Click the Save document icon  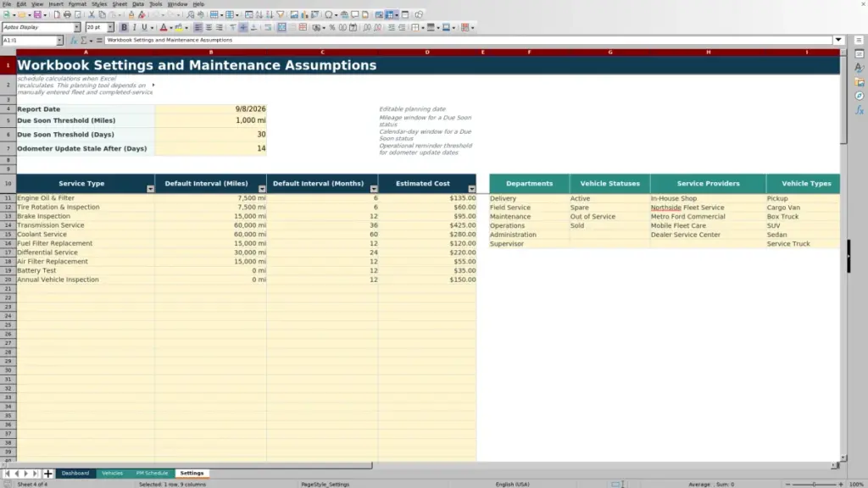pyautogui.click(x=37, y=15)
